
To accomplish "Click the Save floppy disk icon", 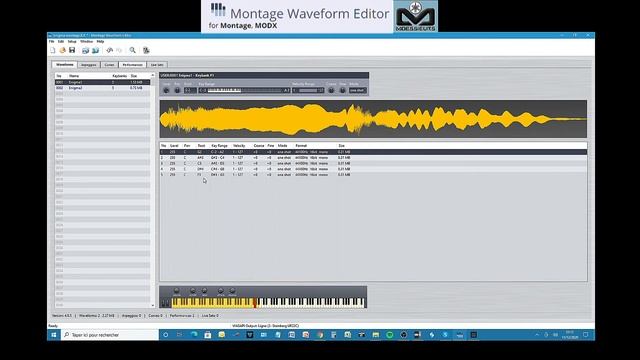I will point(72,50).
